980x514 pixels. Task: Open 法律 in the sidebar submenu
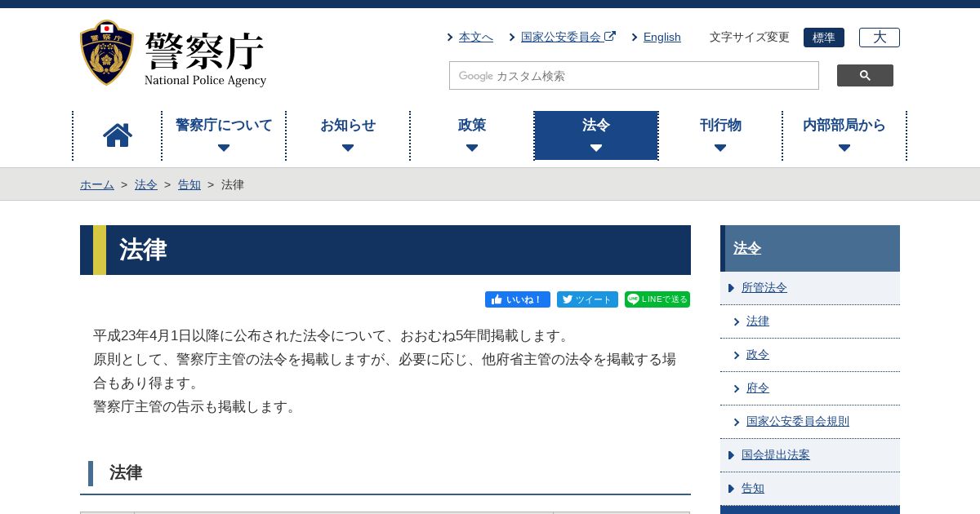point(758,321)
